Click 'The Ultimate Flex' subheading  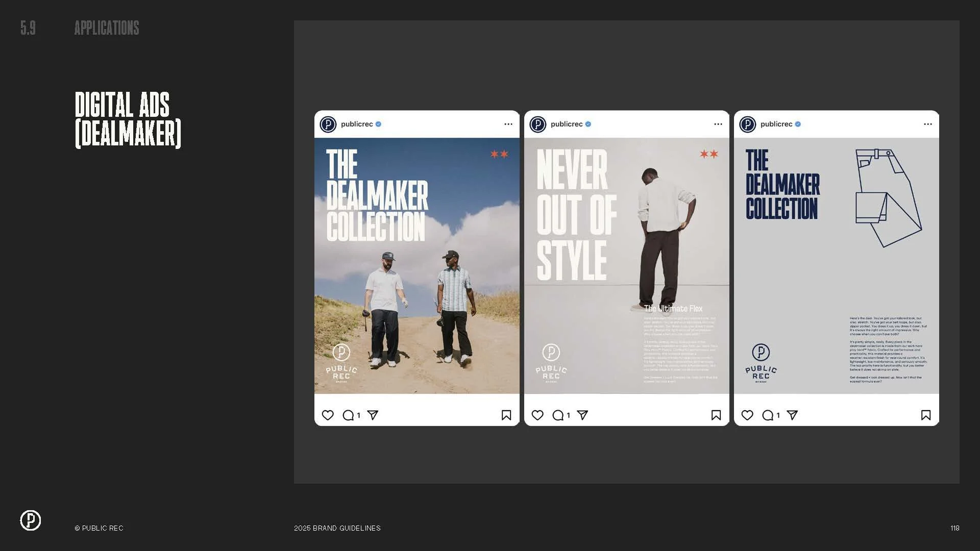click(673, 309)
